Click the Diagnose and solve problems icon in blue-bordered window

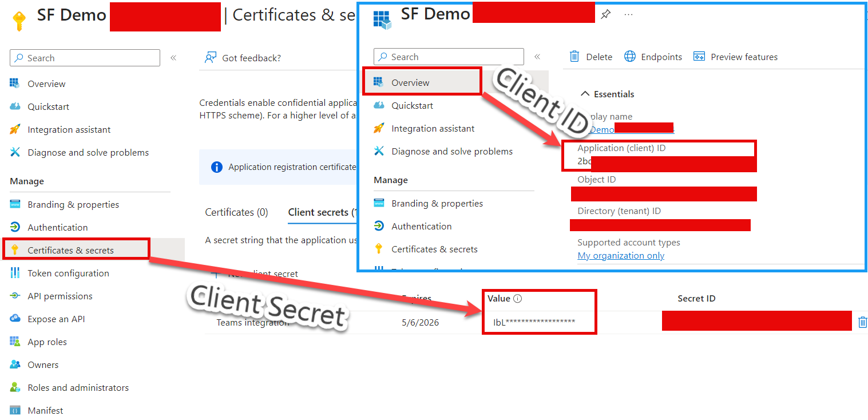[x=379, y=151]
